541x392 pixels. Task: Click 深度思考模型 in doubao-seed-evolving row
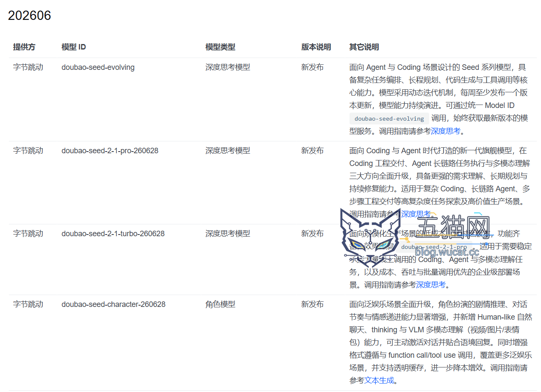(228, 67)
